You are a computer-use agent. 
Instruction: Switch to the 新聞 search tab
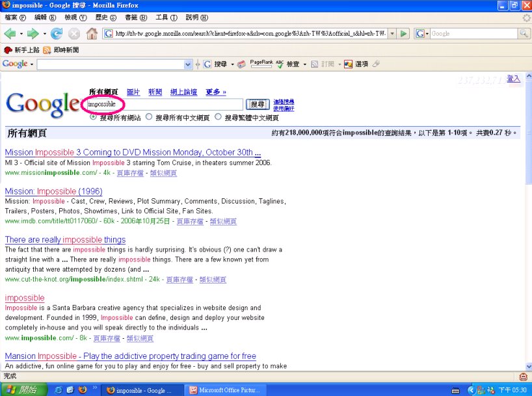click(155, 92)
